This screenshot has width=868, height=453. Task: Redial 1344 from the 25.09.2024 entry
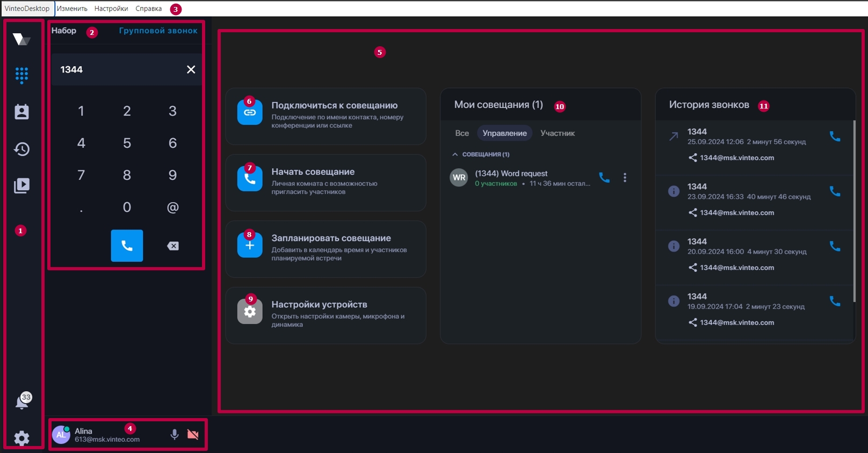[x=835, y=136]
